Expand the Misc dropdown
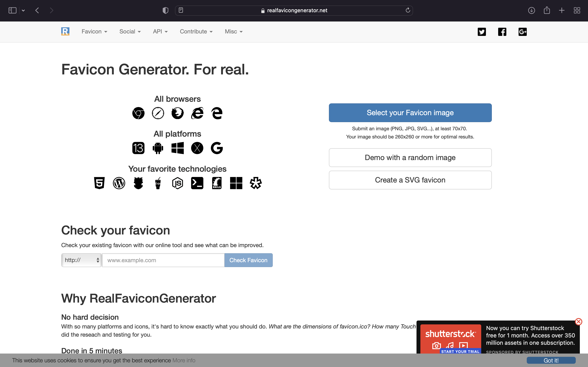Viewport: 588px width, 367px height. (x=233, y=32)
